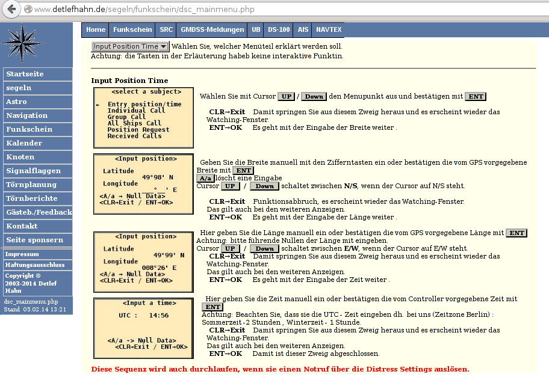
Task: Go back with the browser back arrow
Action: coord(11,9)
